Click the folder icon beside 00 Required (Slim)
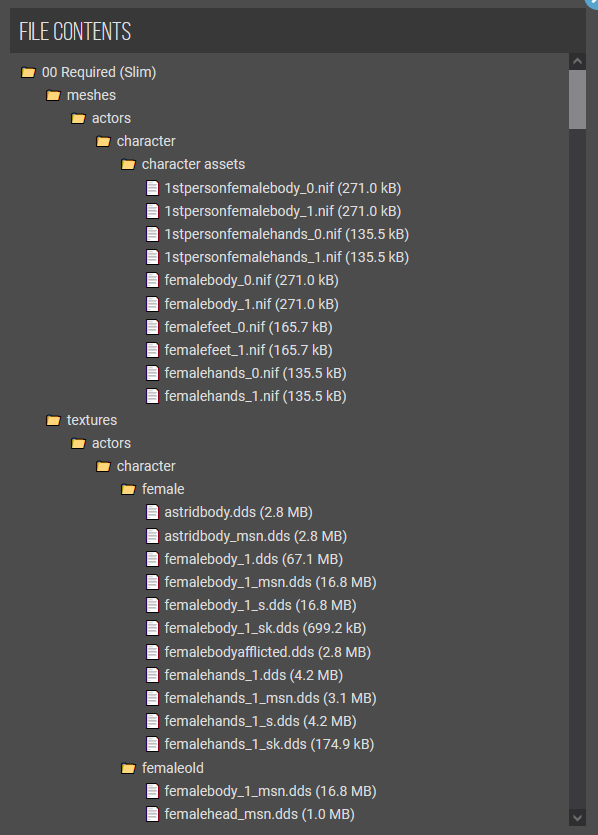The image size is (598, 835). (x=28, y=72)
